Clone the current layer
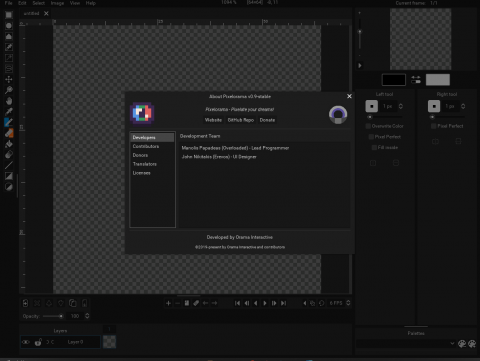 [72, 303]
